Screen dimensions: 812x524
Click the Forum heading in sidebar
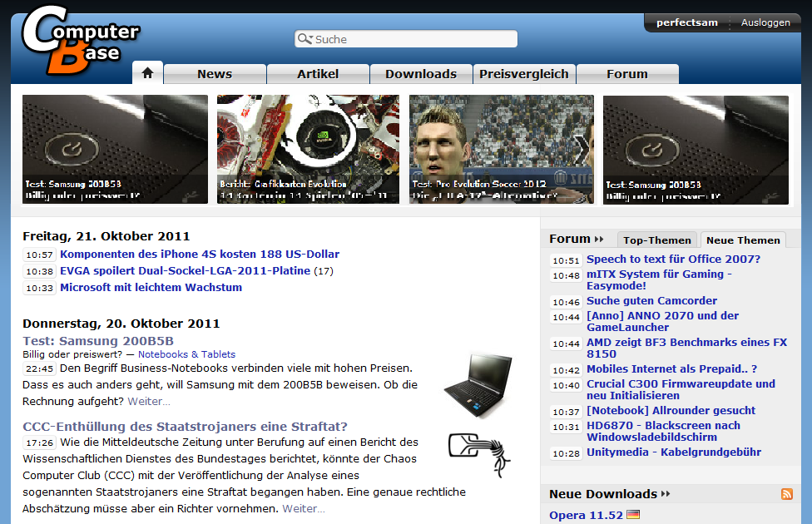tap(570, 239)
